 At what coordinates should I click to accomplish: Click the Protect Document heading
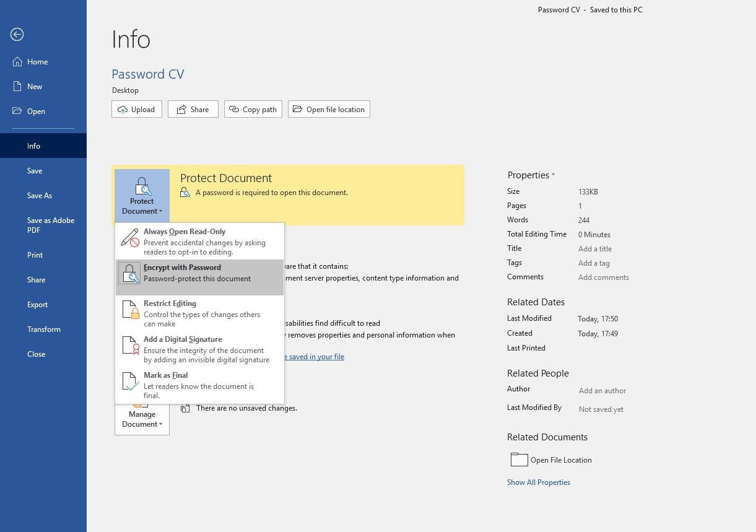pyautogui.click(x=226, y=178)
